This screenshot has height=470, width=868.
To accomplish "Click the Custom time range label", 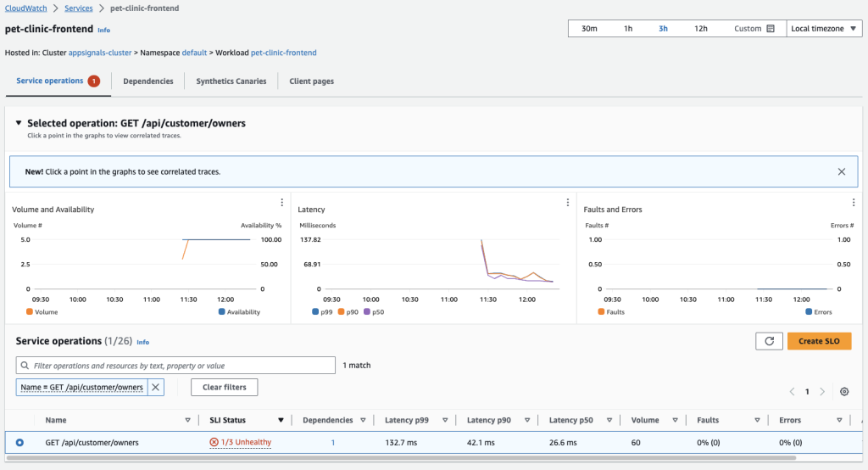I will click(x=748, y=28).
